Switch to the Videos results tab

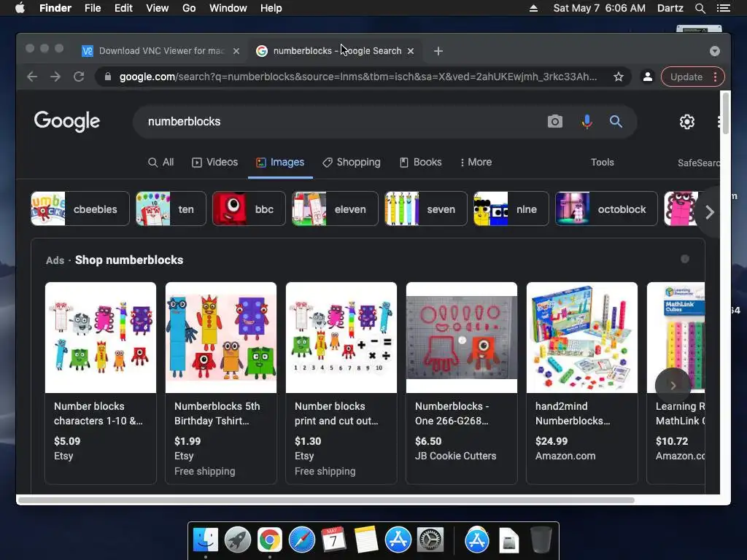[x=215, y=163]
